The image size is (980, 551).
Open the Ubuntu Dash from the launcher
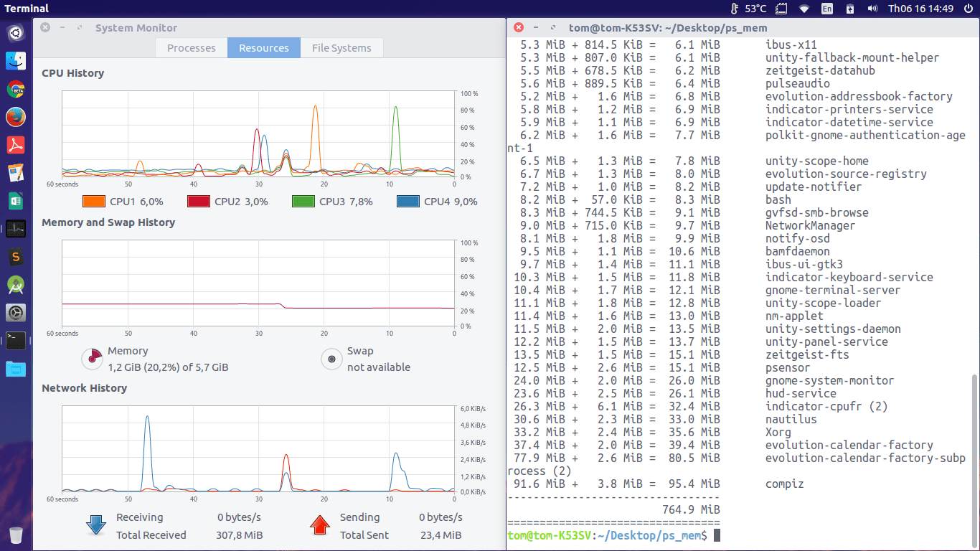(16, 32)
